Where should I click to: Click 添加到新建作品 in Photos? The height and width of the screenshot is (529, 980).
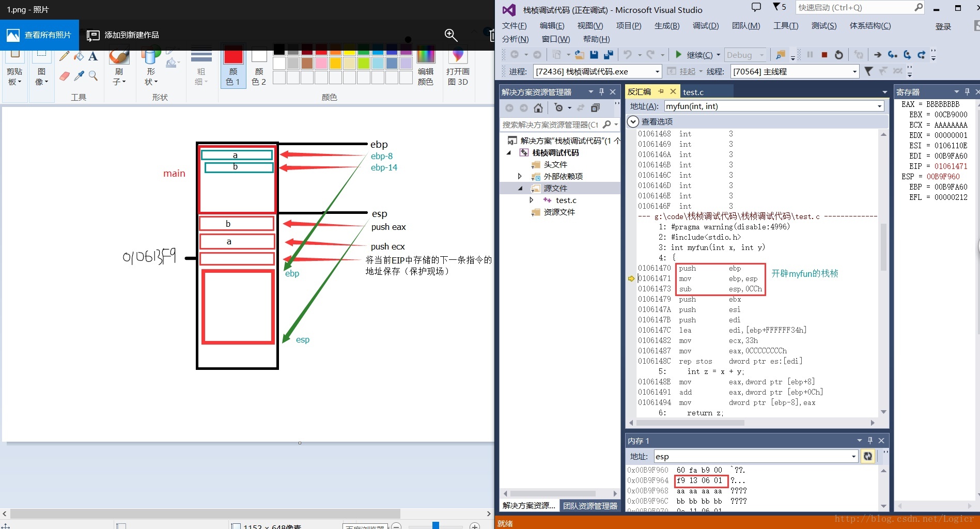(123, 35)
